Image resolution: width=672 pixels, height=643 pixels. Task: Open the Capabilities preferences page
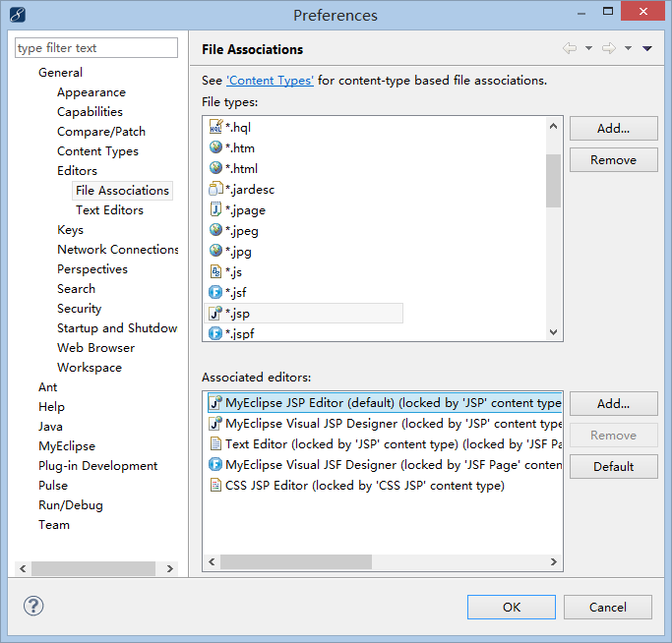[90, 112]
